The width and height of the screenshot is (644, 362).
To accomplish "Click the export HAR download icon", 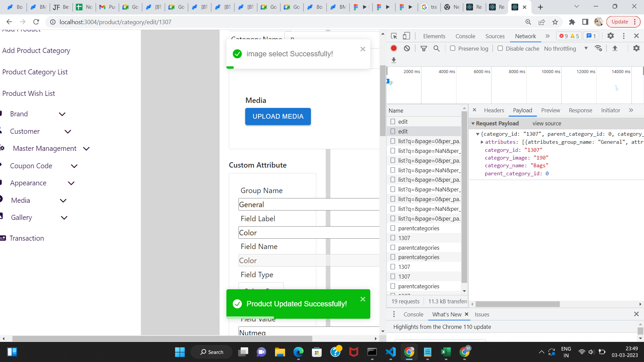I will click(x=394, y=60).
